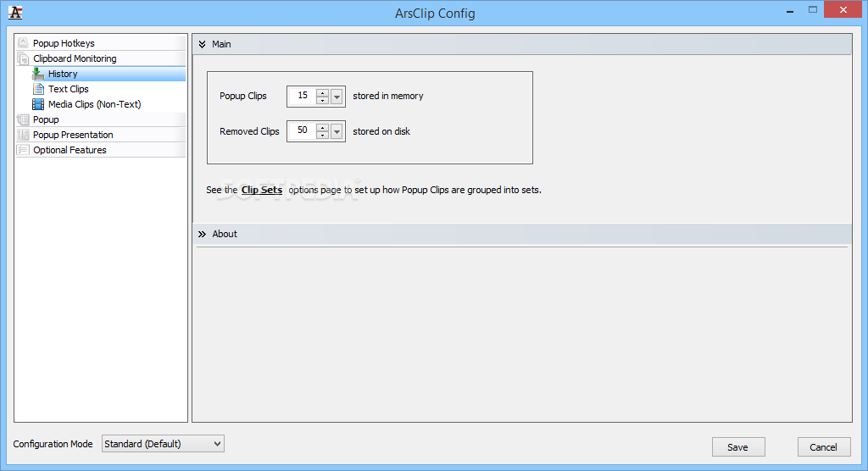Open the Removed Clips value dropdown
Viewport: 868px width, 471px height.
337,131
